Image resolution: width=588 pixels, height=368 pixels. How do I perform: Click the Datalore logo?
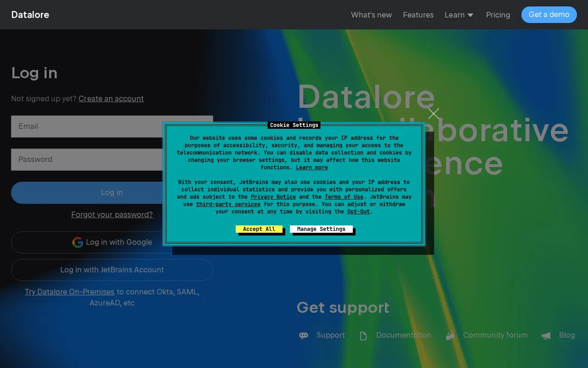(30, 15)
